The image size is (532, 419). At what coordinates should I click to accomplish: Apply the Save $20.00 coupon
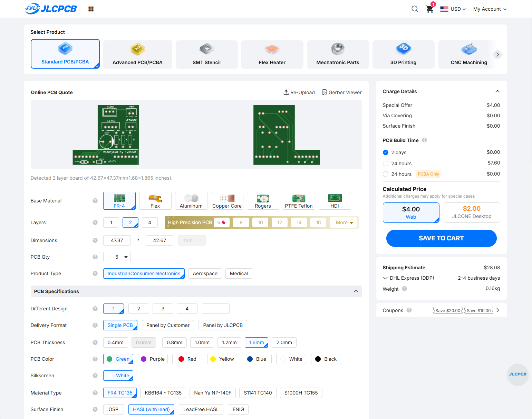click(448, 310)
